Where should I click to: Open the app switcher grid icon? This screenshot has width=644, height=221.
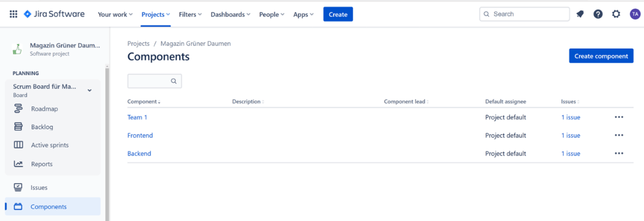point(14,14)
